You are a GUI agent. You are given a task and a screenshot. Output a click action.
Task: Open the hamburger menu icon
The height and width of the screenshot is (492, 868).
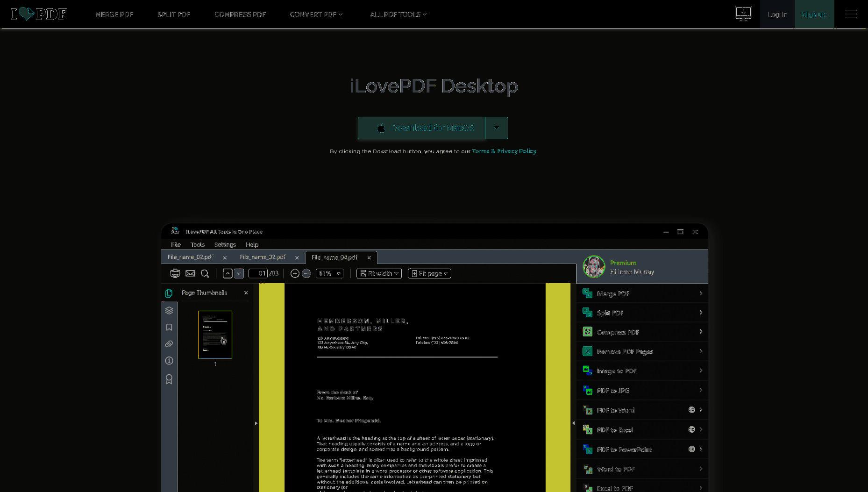tap(851, 14)
